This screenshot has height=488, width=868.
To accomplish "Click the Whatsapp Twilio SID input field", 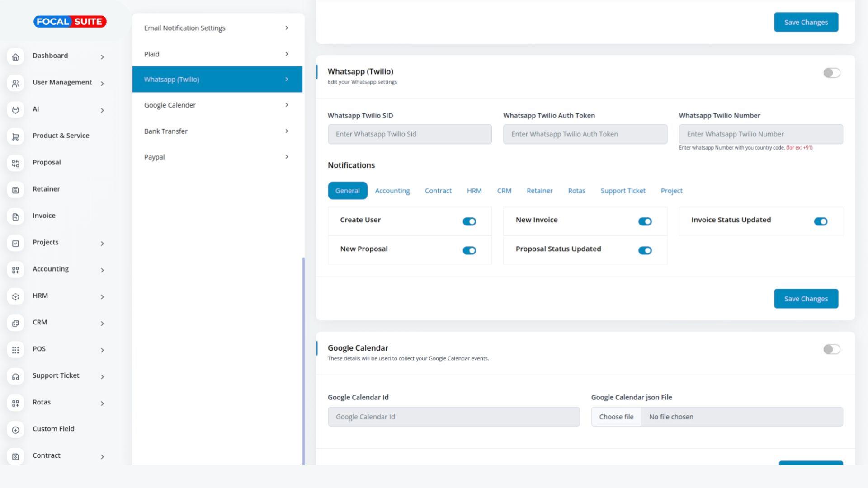I will click(410, 134).
